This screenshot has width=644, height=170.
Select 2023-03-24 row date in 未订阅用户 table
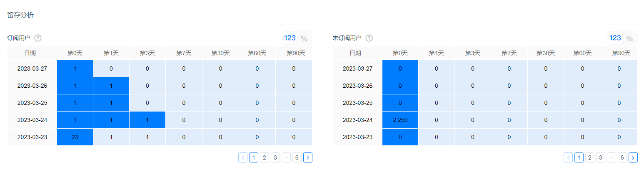pos(357,120)
